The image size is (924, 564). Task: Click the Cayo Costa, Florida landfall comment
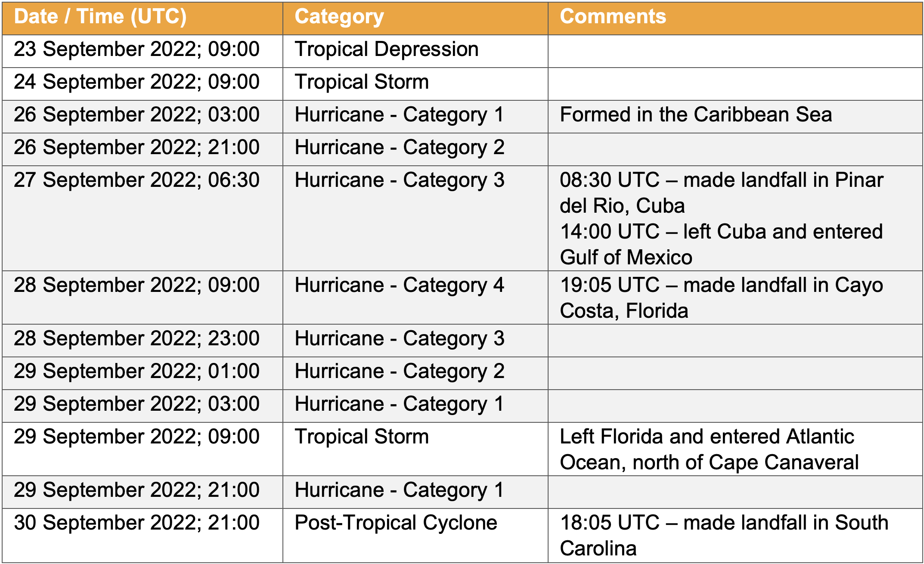(x=721, y=297)
